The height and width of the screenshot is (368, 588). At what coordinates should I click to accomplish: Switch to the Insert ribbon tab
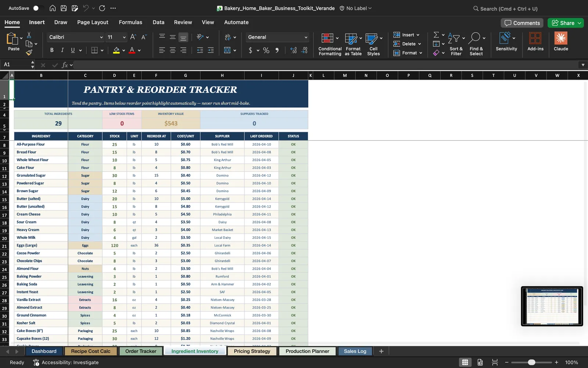coord(37,22)
